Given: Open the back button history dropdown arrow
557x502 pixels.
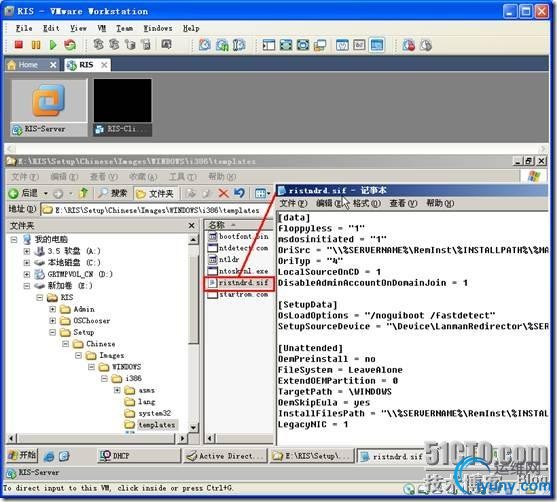Looking at the screenshot, I should pos(46,193).
